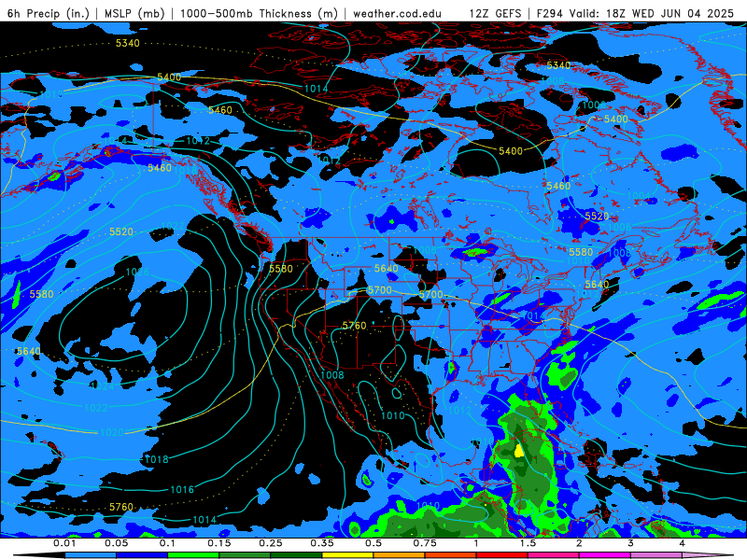747x560 pixels.
Task: Click the yellow 0.35–0.5 legend swatch
Action: [x=347, y=555]
